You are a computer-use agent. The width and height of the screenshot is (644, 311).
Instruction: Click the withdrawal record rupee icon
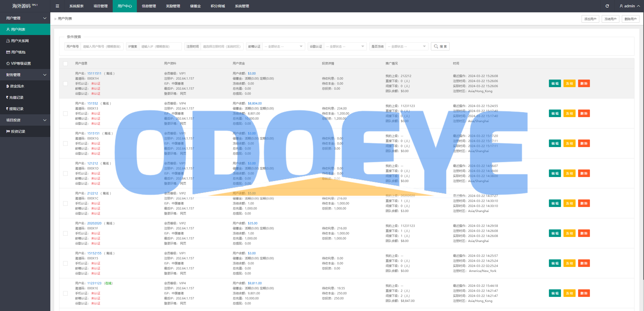pos(7,109)
